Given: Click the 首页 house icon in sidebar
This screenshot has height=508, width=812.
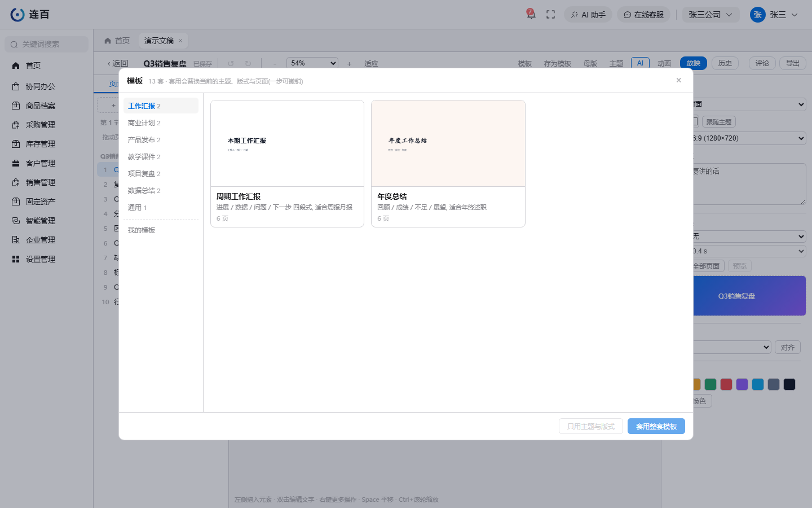Looking at the screenshot, I should point(16,65).
